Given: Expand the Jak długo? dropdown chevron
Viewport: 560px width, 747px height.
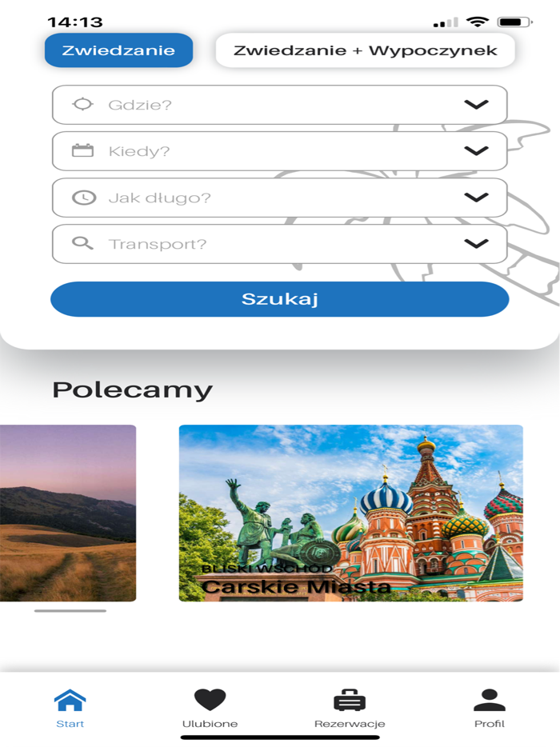Looking at the screenshot, I should pos(476,198).
